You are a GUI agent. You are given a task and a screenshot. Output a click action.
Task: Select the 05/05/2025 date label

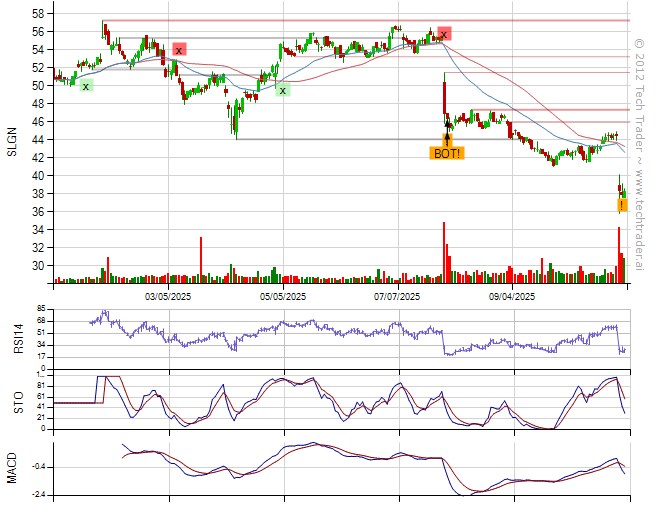pyautogui.click(x=284, y=297)
